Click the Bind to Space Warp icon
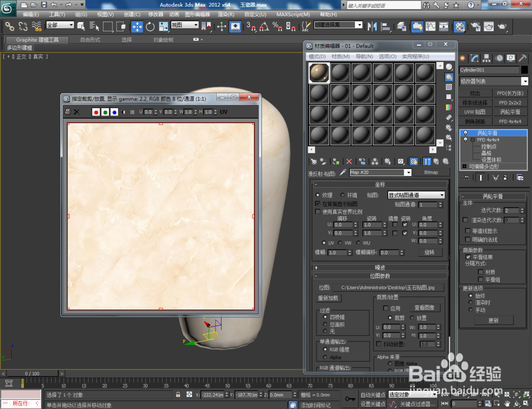Screen dimensions: 532x409 click(36, 27)
